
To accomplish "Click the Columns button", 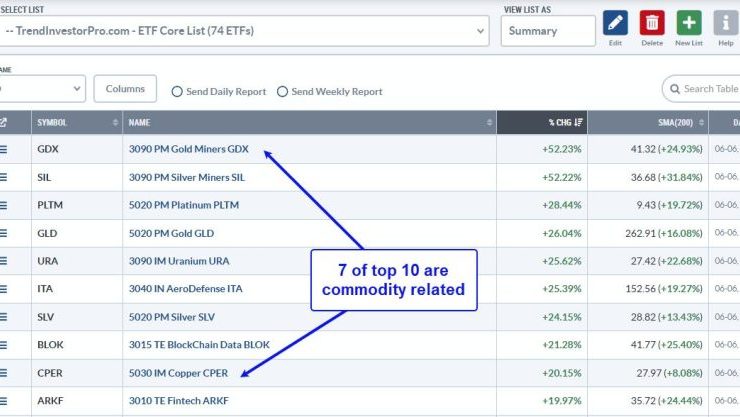I will 125,89.
